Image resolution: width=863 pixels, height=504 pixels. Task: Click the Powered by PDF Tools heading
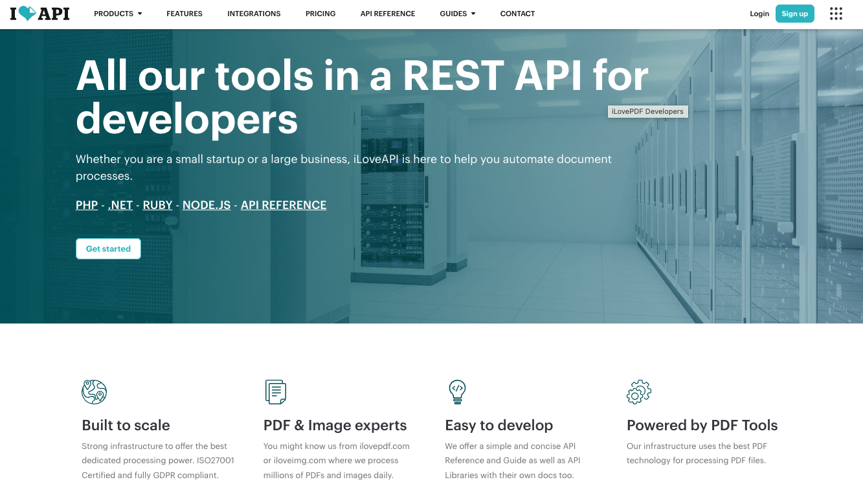pyautogui.click(x=702, y=425)
